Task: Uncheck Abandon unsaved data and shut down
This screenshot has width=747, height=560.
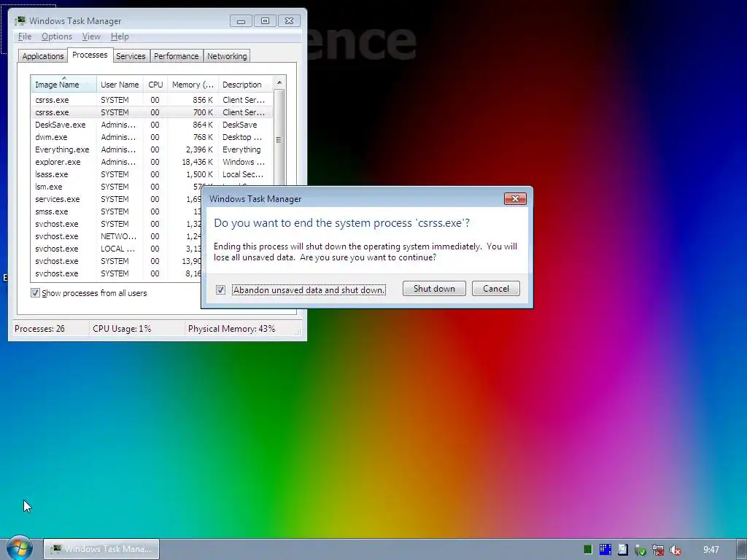Action: pos(220,289)
